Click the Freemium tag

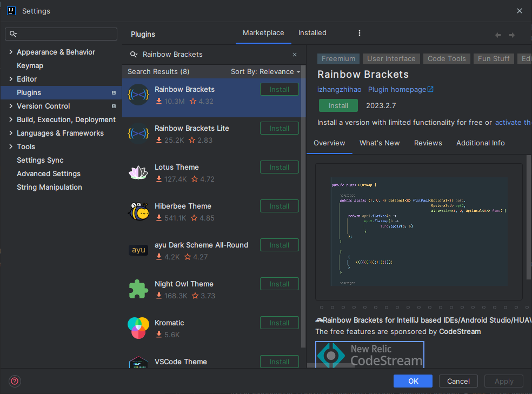(x=338, y=59)
